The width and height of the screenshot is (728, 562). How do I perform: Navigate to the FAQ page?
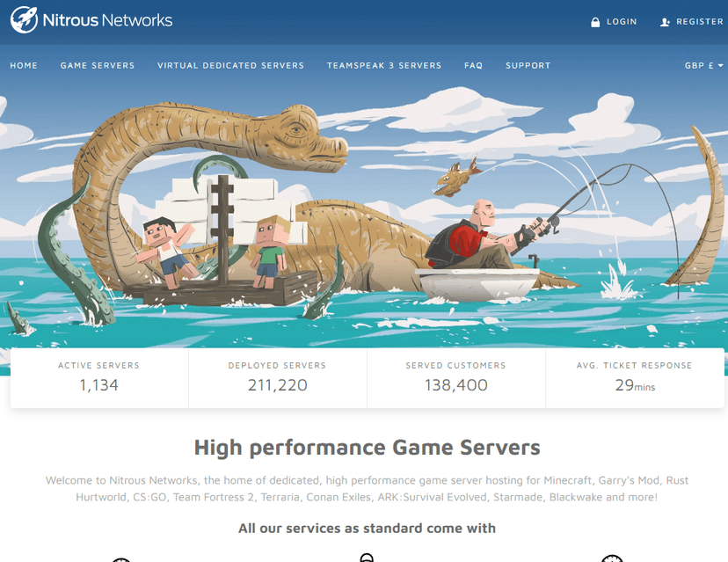point(473,65)
